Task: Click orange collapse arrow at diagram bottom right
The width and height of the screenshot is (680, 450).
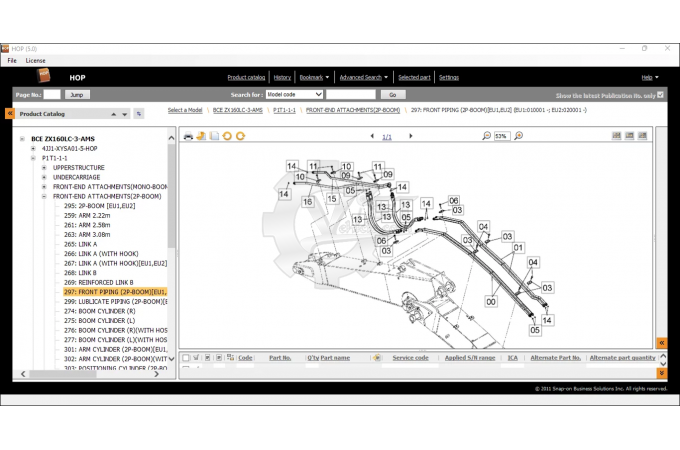Action: tap(662, 343)
